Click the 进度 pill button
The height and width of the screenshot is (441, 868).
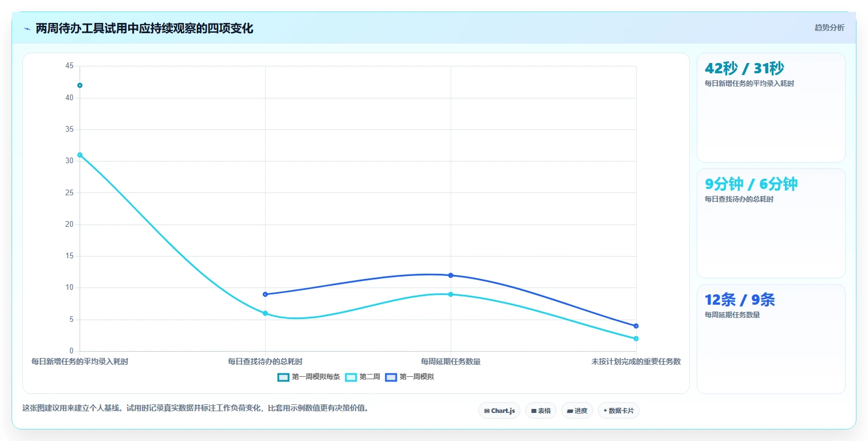(x=577, y=411)
